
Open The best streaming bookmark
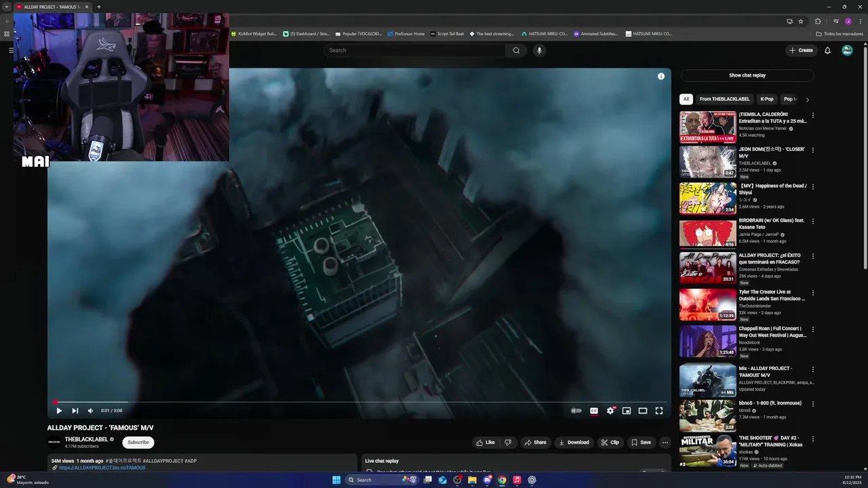[x=492, y=33]
